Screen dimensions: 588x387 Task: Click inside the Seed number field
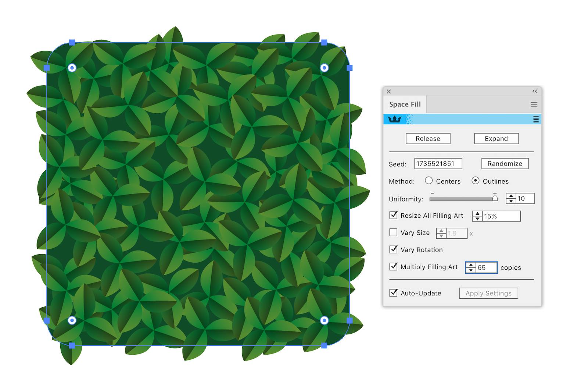438,163
